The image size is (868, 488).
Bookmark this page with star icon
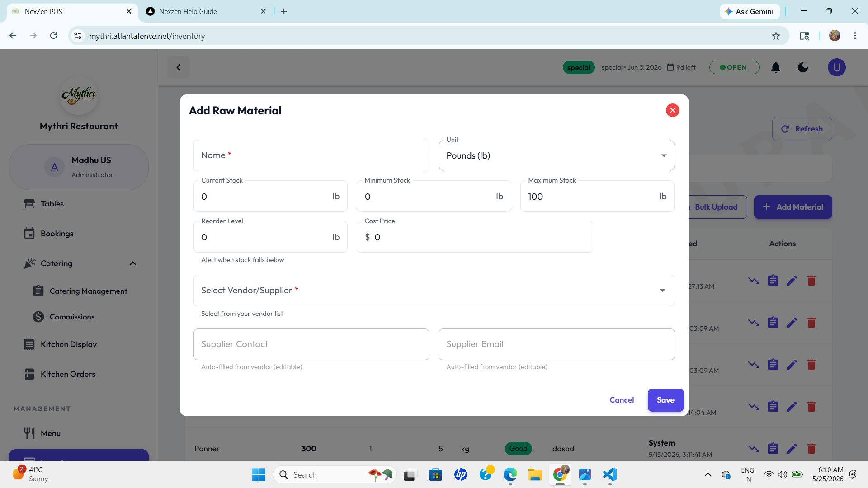click(x=776, y=36)
